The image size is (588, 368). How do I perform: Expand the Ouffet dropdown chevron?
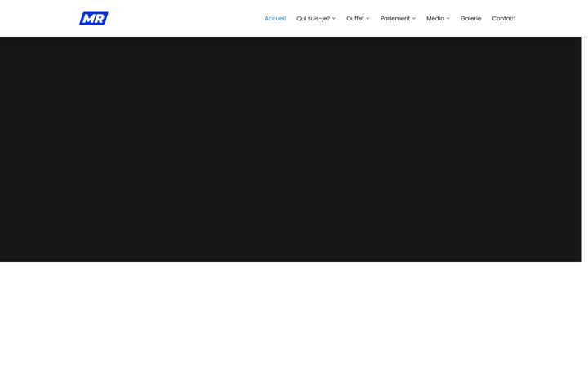tap(367, 18)
